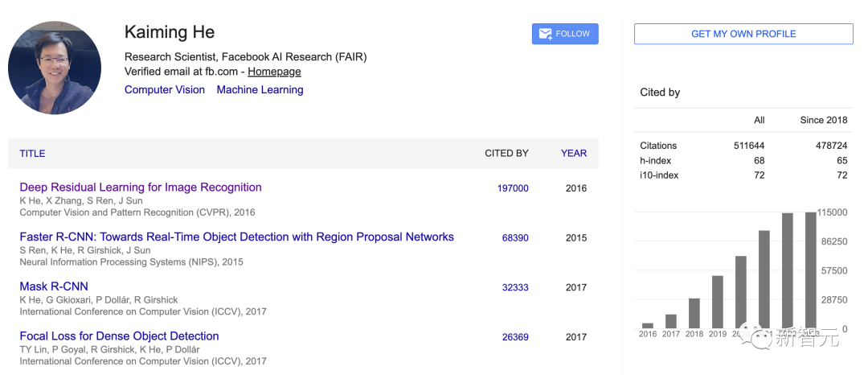This screenshot has width=868, height=375.
Task: Open Faster R-CNN paper link
Action: (x=236, y=237)
